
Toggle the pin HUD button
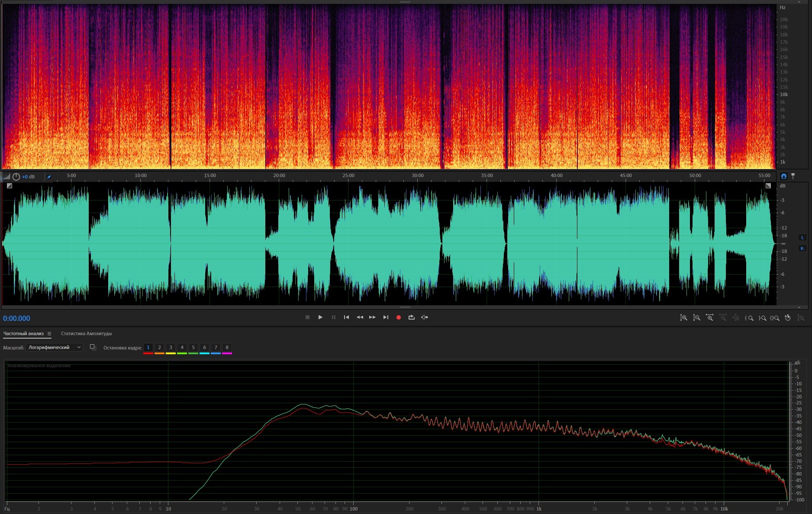[x=49, y=177]
